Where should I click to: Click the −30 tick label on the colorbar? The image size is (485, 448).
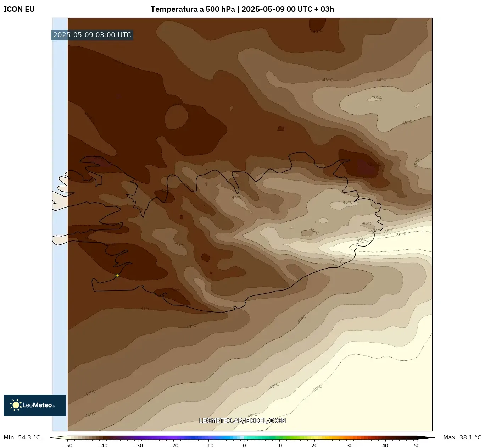(138, 446)
